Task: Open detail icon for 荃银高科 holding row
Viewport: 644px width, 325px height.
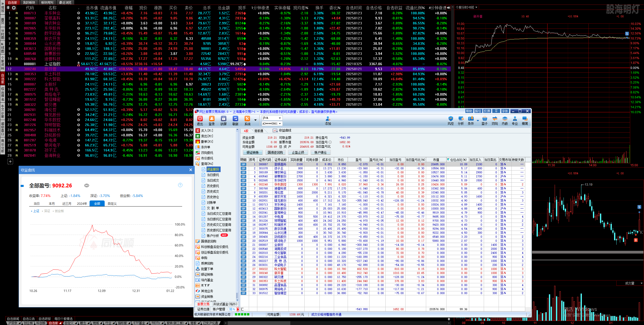Action: click(243, 164)
